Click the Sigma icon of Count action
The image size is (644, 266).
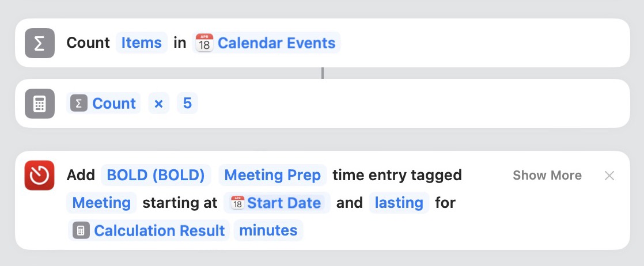point(39,43)
